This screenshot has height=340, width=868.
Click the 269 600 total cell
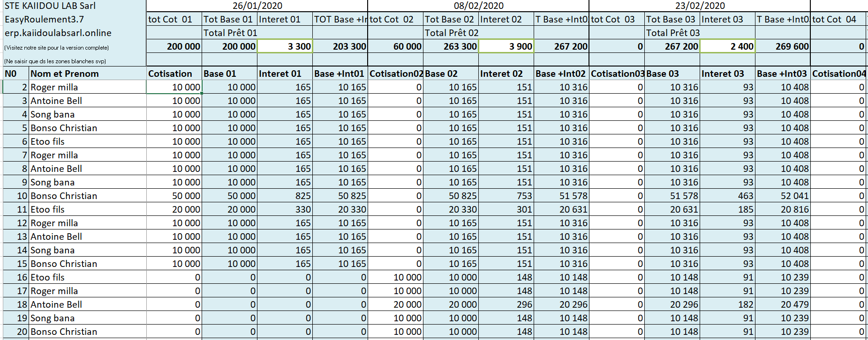tap(783, 46)
